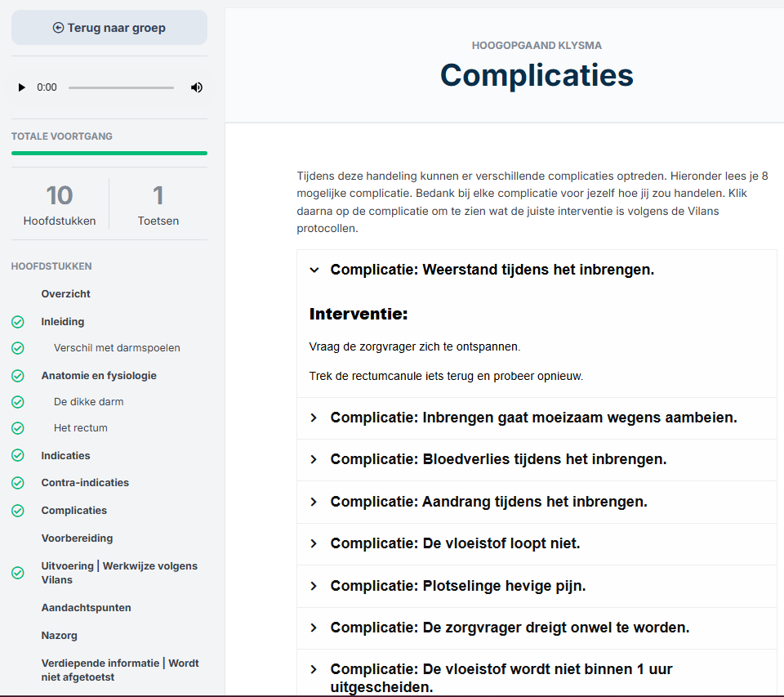
Task: Collapse the Weerstand tijdens het inbrengen complication
Action: pyautogui.click(x=314, y=270)
